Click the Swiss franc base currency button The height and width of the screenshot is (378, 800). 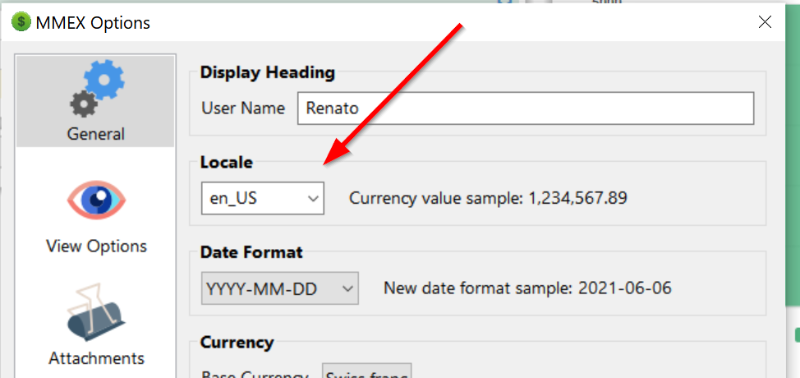[366, 371]
